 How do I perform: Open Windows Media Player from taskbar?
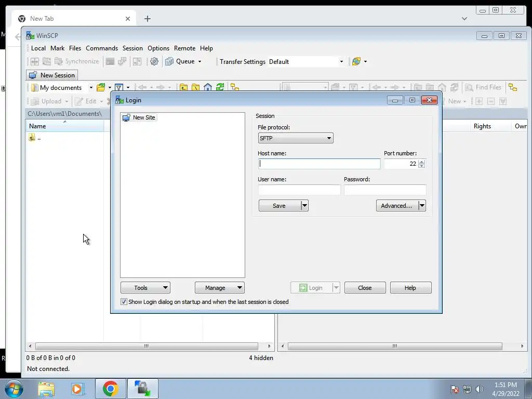[x=77, y=389]
